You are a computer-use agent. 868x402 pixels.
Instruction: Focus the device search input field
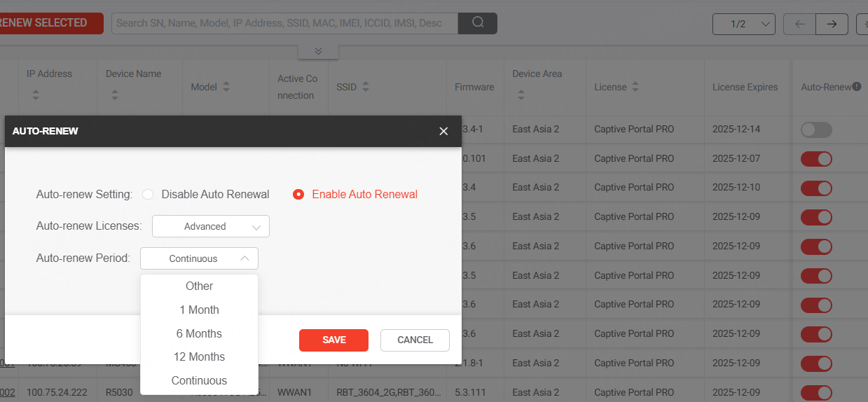(284, 23)
